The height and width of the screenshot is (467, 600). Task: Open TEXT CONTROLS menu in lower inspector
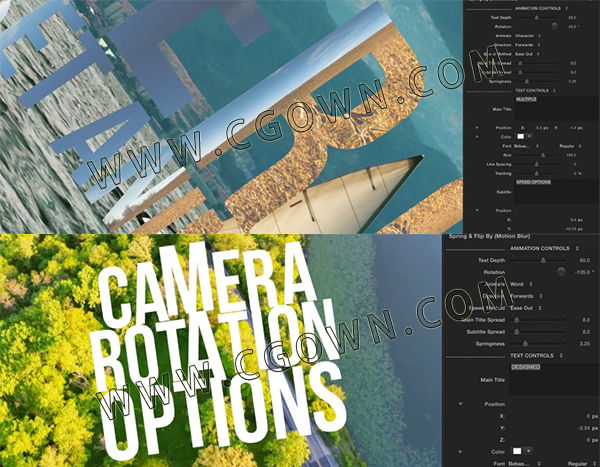[536, 355]
